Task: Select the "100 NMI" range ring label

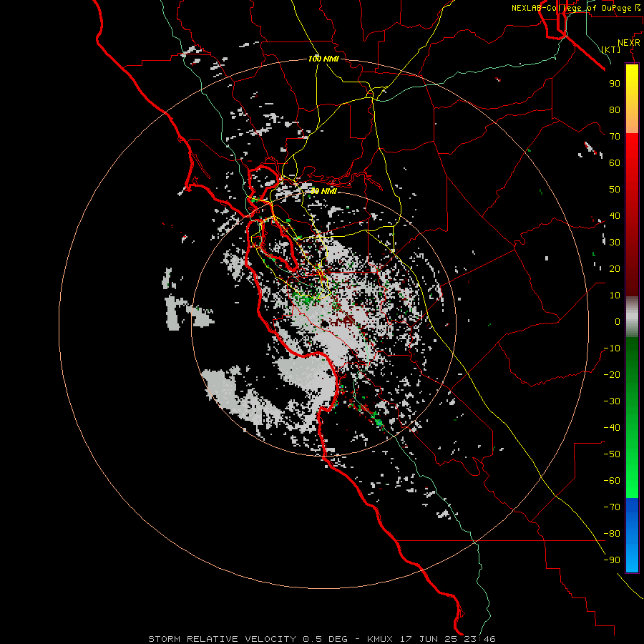Action: [x=323, y=59]
